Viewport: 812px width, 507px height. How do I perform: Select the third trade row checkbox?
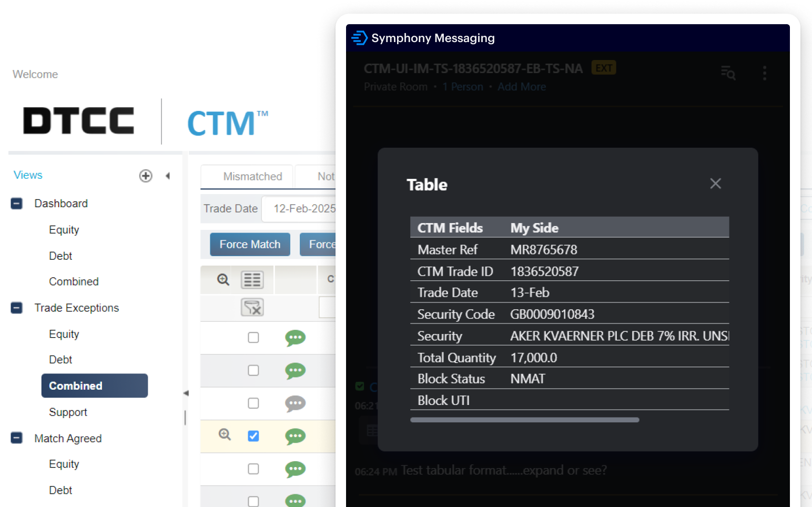(253, 403)
